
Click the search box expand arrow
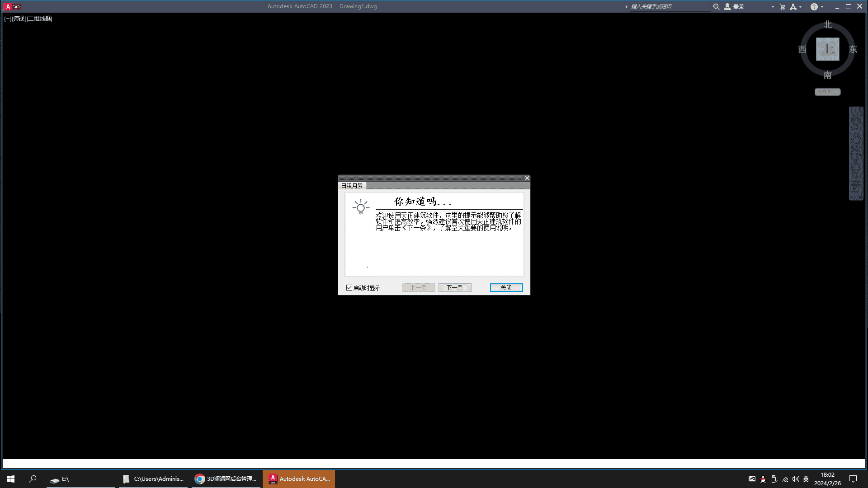(x=626, y=7)
